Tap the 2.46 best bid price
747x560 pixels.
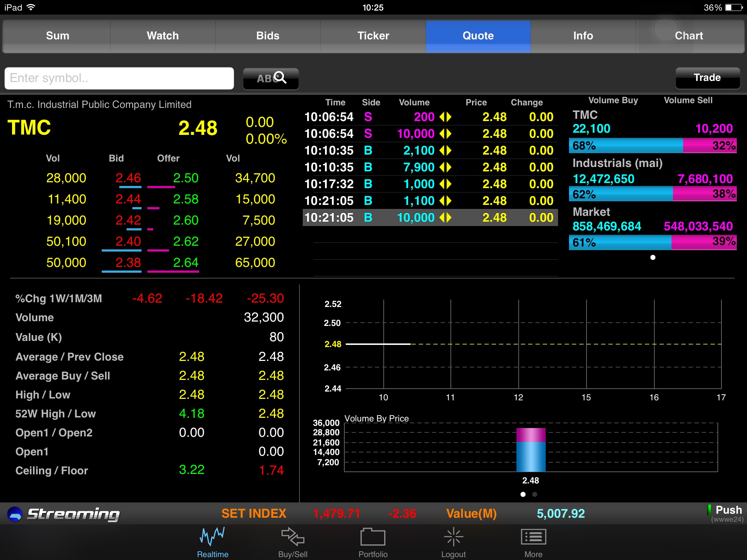click(x=128, y=178)
